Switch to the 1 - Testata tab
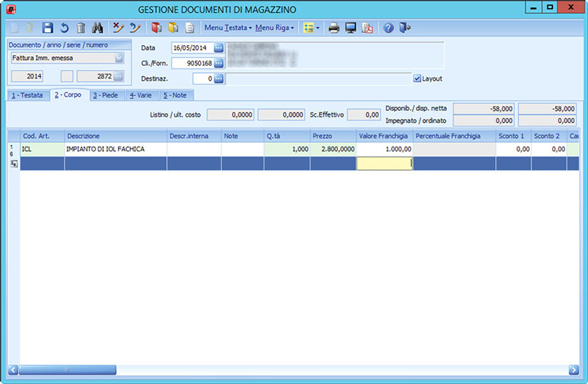The image size is (588, 384). [27, 95]
